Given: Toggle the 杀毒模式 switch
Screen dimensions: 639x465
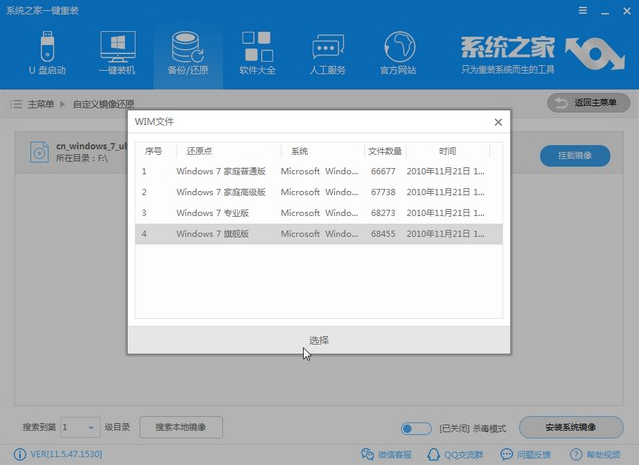Looking at the screenshot, I should (x=416, y=428).
